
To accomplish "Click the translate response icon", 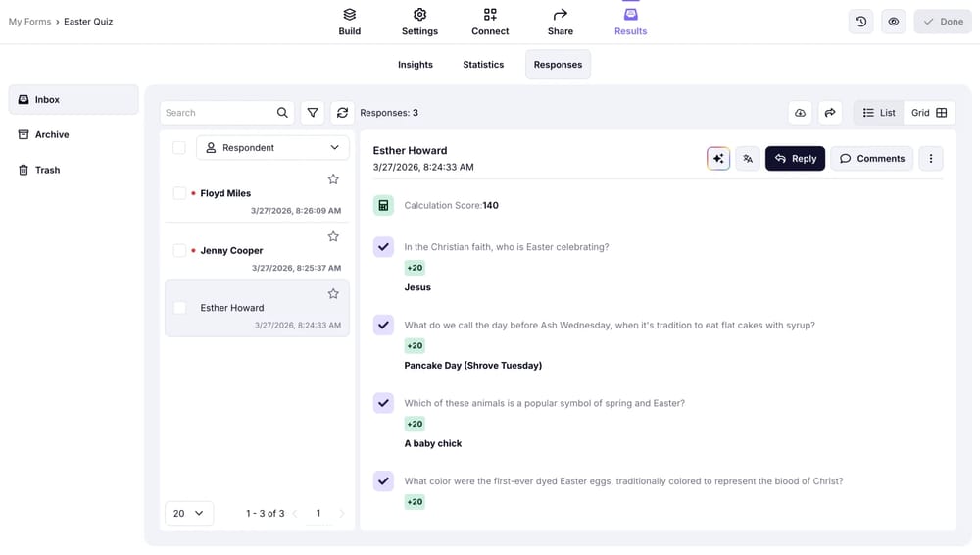I will coord(748,159).
